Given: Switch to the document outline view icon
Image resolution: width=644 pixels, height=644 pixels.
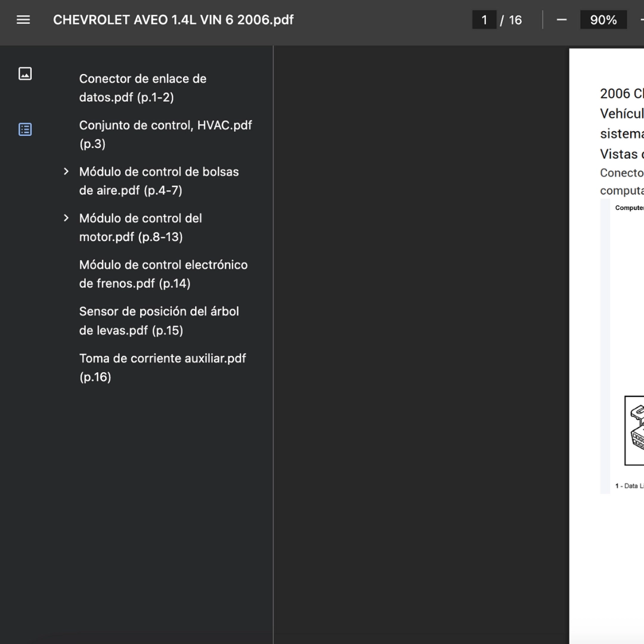Looking at the screenshot, I should [25, 129].
